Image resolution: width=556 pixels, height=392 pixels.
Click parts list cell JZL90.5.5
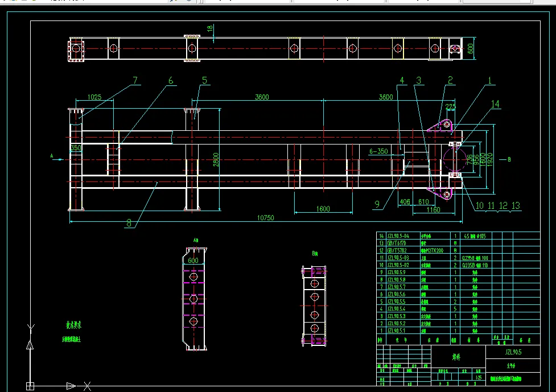click(x=396, y=302)
